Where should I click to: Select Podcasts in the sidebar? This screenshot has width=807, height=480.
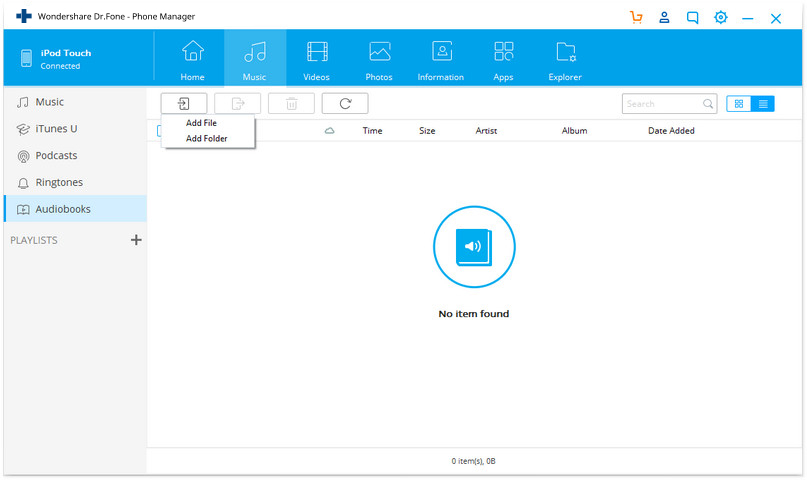pos(75,155)
